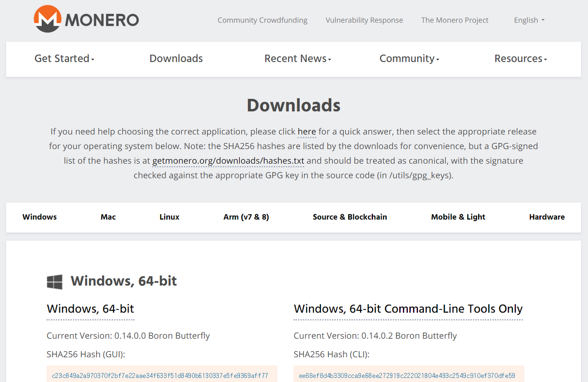Click the Monero logo icon
This screenshot has height=382, width=588.
coord(47,19)
